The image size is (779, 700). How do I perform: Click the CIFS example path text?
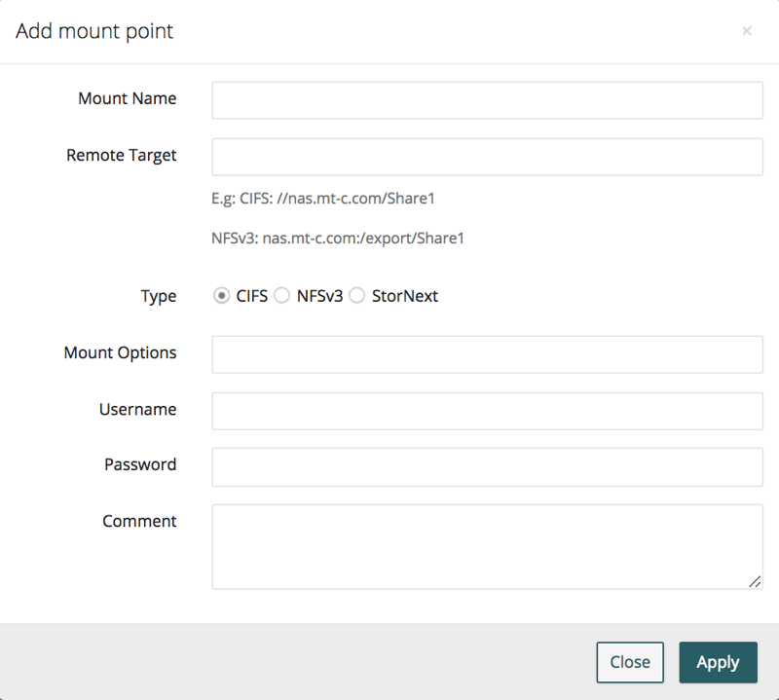point(322,198)
